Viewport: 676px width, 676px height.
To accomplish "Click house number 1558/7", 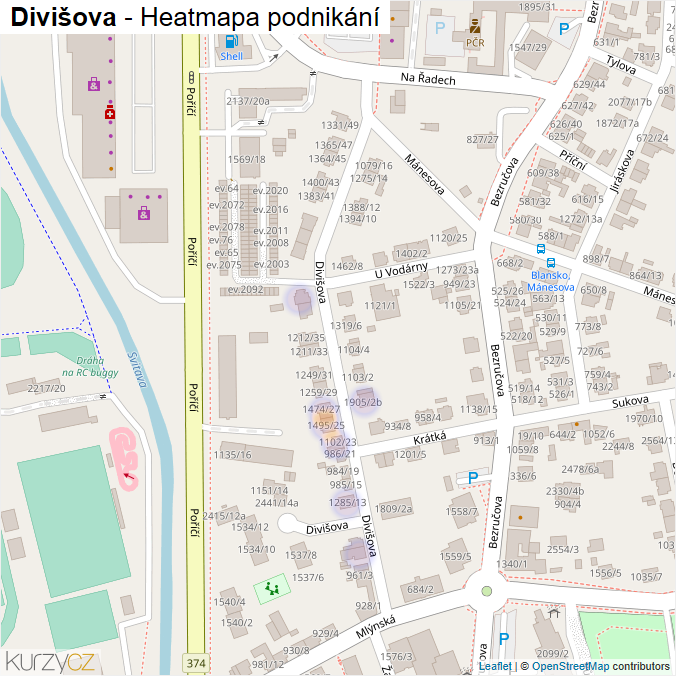I will 461,511.
